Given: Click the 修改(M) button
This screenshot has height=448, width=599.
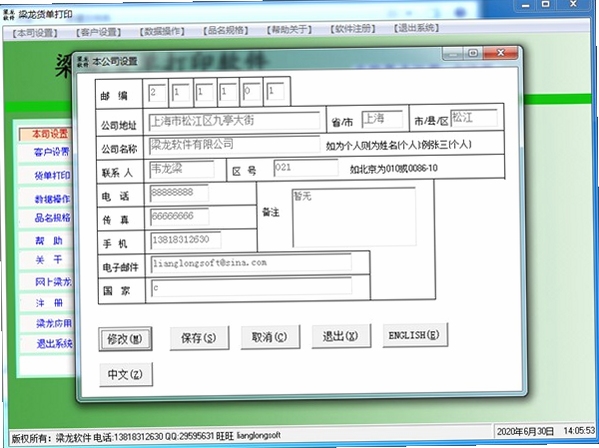Looking at the screenshot, I should [x=125, y=339].
